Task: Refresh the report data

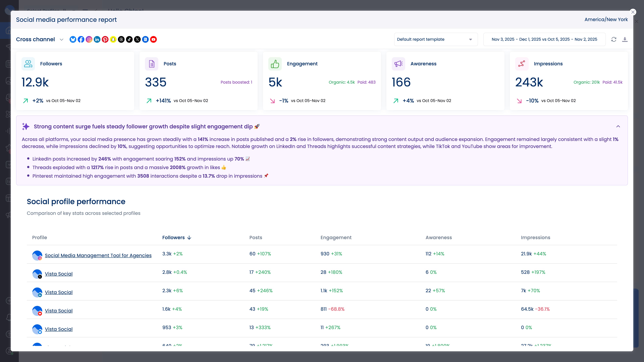Action: pyautogui.click(x=614, y=39)
